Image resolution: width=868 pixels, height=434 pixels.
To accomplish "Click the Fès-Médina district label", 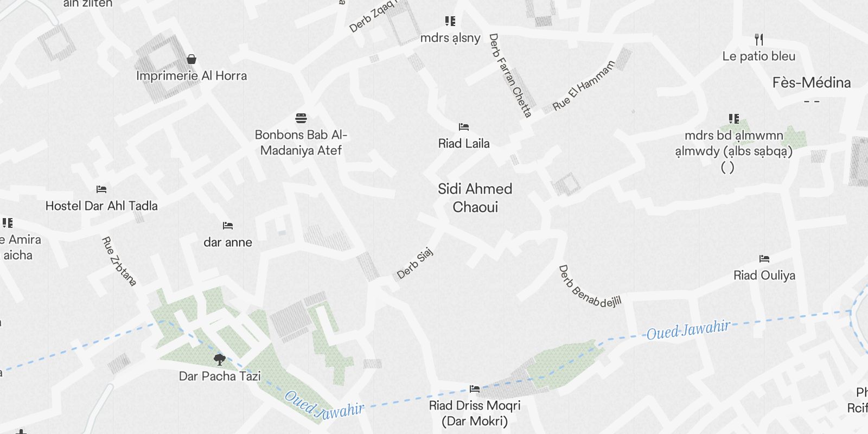I will [x=812, y=82].
